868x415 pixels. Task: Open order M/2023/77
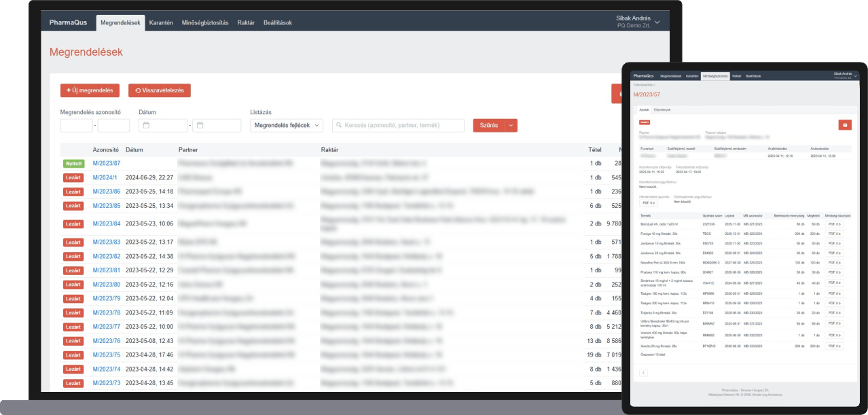[107, 327]
